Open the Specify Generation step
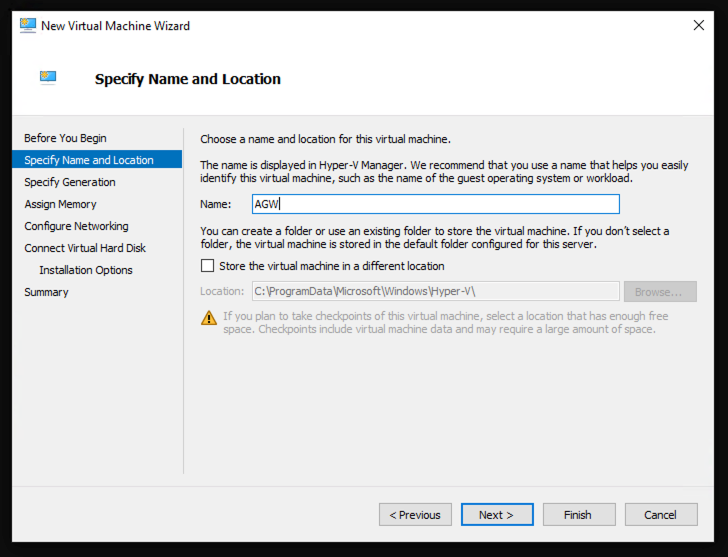The height and width of the screenshot is (557, 728). coord(70,182)
